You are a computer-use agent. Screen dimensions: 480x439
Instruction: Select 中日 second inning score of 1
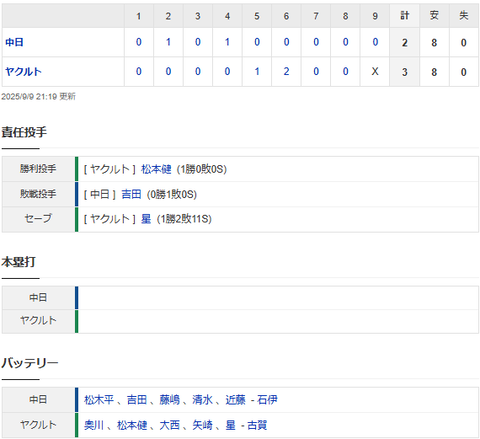tap(168, 42)
